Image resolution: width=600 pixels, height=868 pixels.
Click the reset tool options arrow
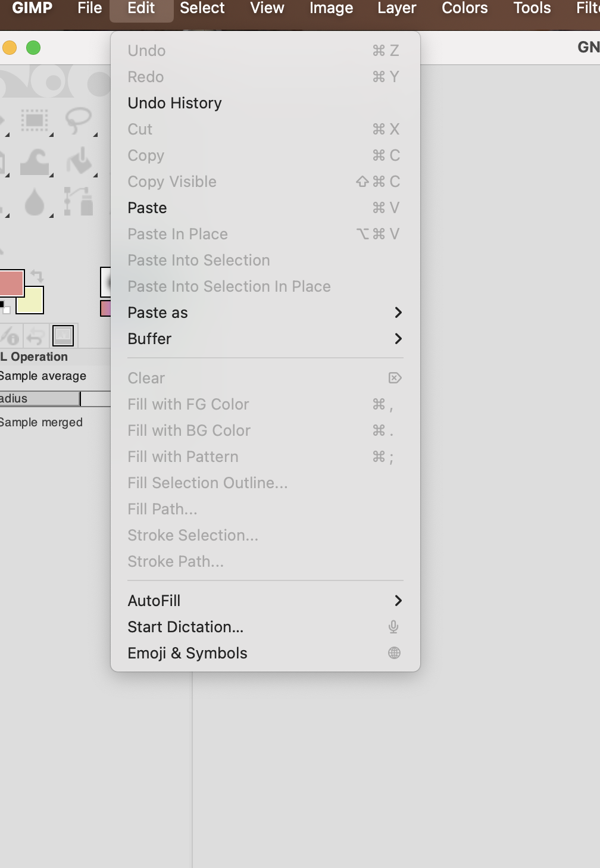point(36,337)
